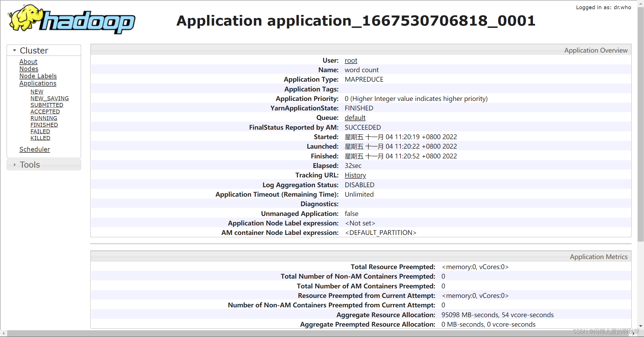
Task: Go to the Nodes page
Action: (x=29, y=69)
